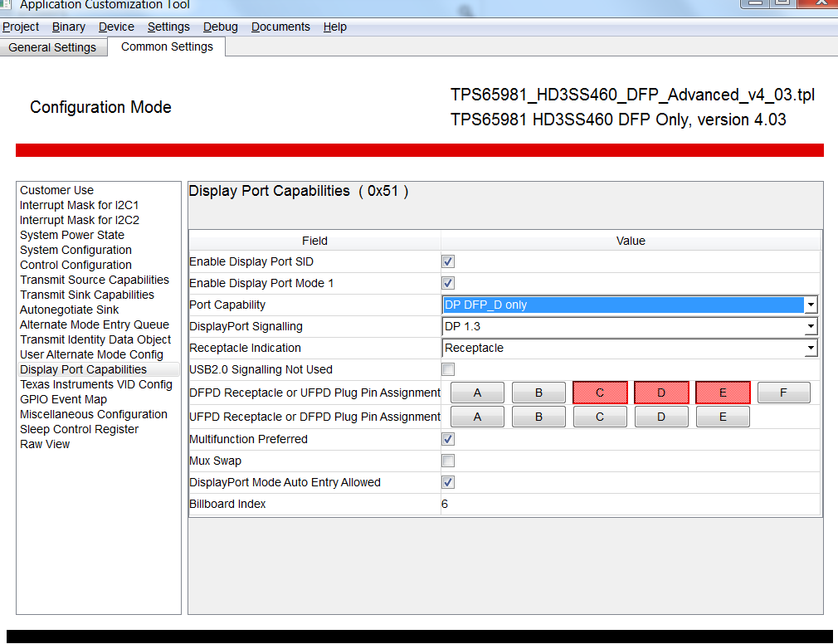Select Texas Instruments VID Config
The image size is (838, 644).
tap(96, 385)
